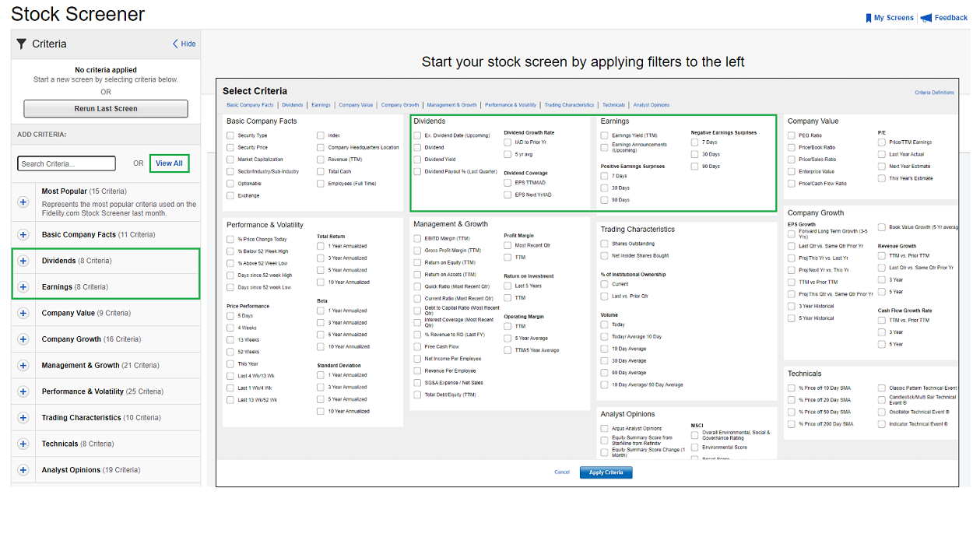
Task: Click the Feedback megaphone icon
Action: tap(926, 18)
